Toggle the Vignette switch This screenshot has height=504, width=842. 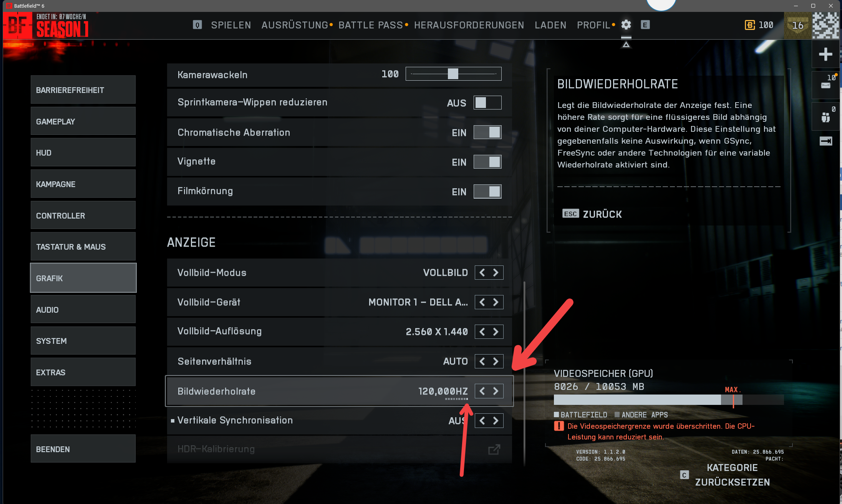(487, 162)
